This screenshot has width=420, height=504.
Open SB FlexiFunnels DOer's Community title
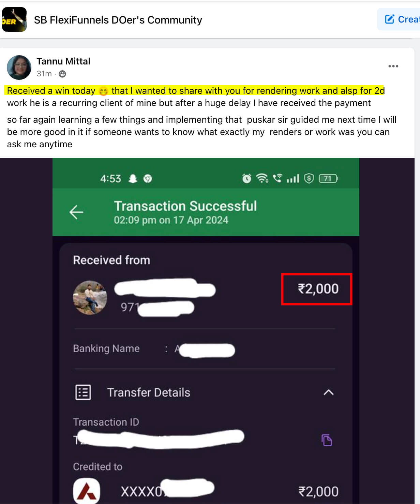pyautogui.click(x=118, y=20)
